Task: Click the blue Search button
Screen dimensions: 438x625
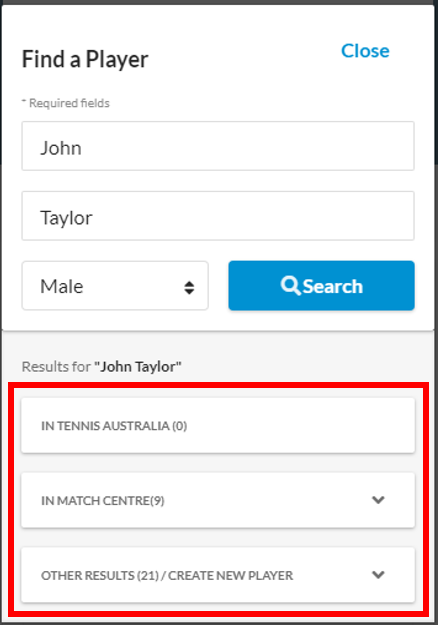Action: click(x=322, y=285)
